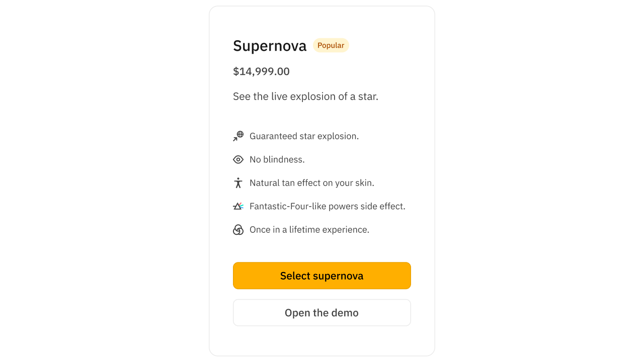Click the price label $14,999.00
644x362 pixels.
(x=261, y=71)
